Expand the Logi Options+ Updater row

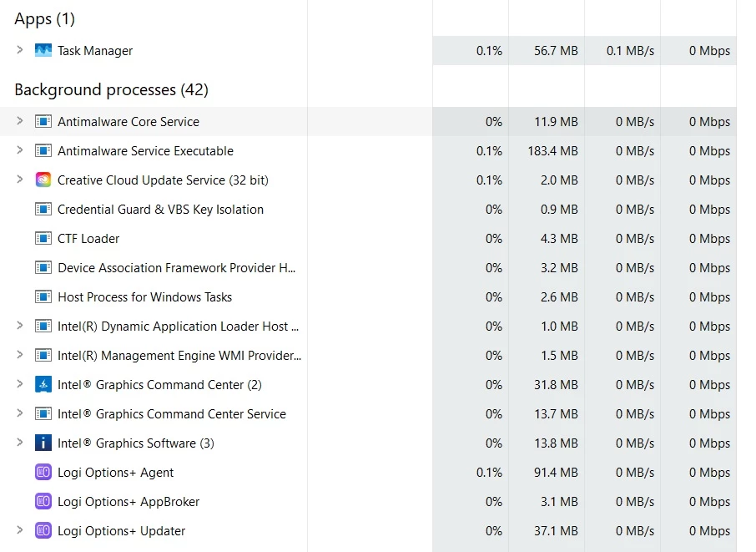point(20,530)
